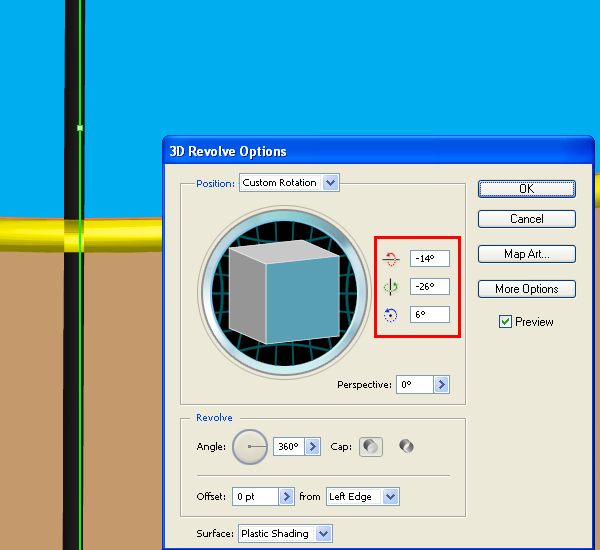
Task: Select the hollow cap-on icon
Action: 371,447
